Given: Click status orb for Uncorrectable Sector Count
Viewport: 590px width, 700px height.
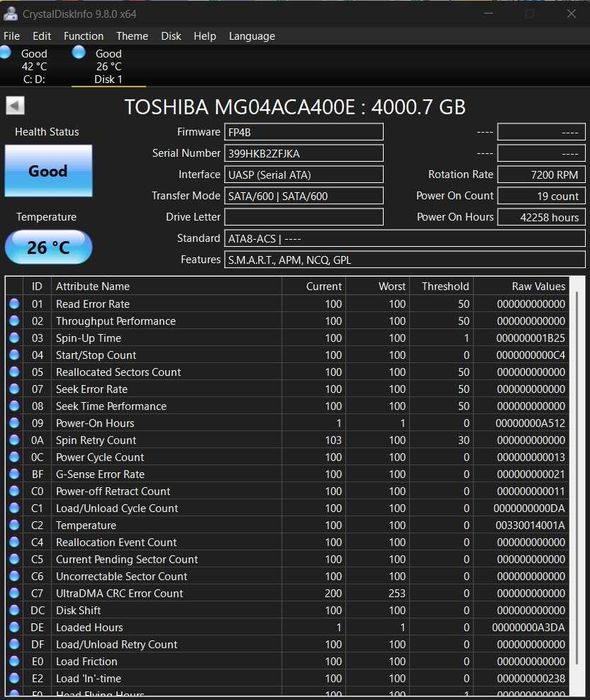Looking at the screenshot, I should [14, 575].
